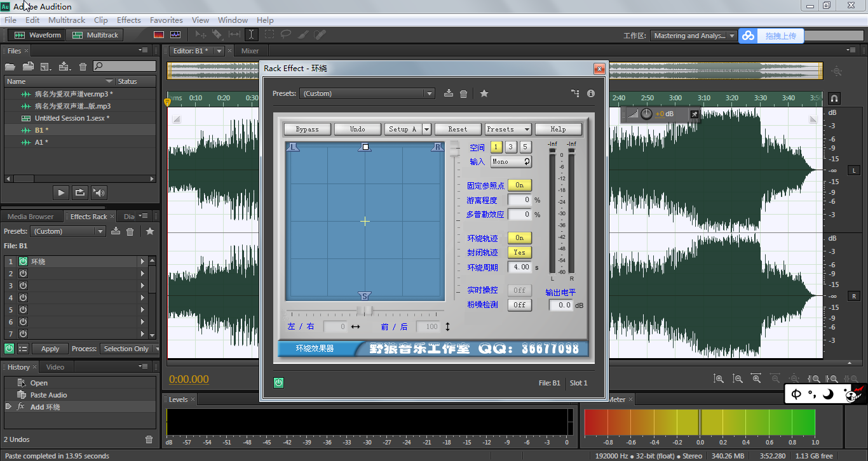
Task: Open the Effects Rack panel Presets dropdown
Action: point(67,231)
